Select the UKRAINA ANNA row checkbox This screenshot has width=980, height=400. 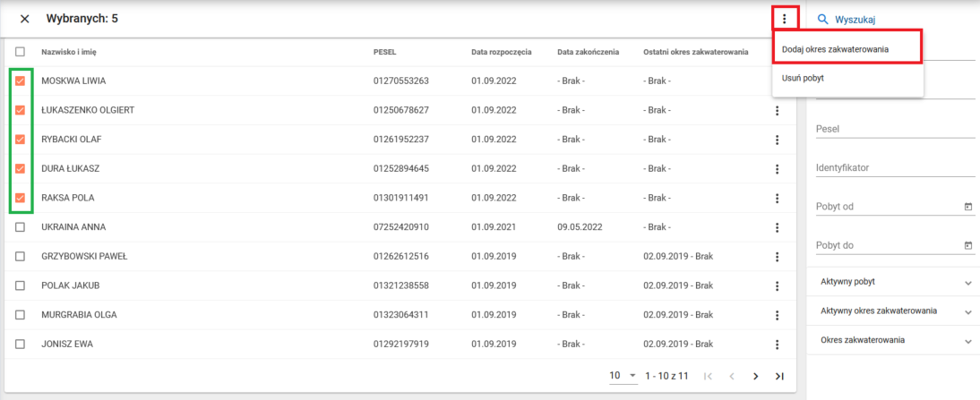click(21, 227)
